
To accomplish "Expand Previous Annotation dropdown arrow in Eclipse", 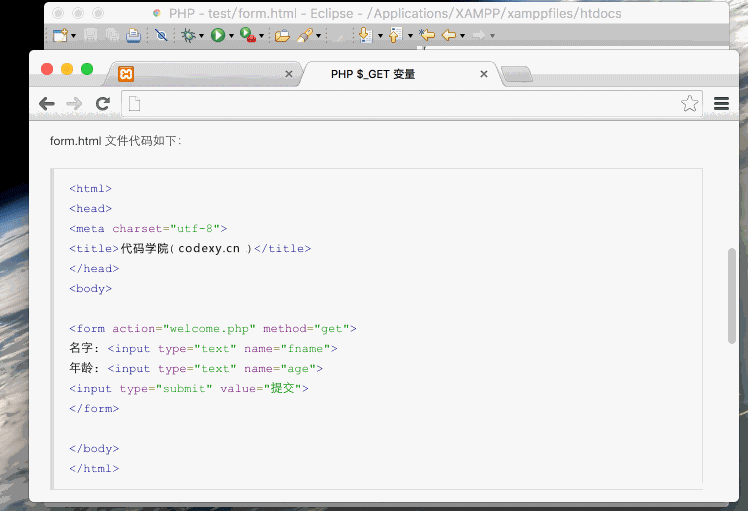I will coord(410,36).
